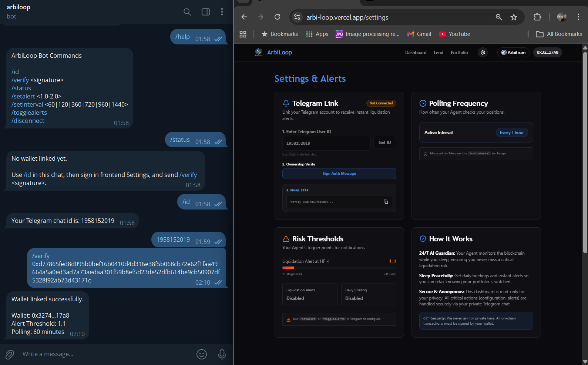Image resolution: width=588 pixels, height=365 pixels.
Task: Toggle the Telegram side panel icon
Action: pyautogui.click(x=206, y=12)
